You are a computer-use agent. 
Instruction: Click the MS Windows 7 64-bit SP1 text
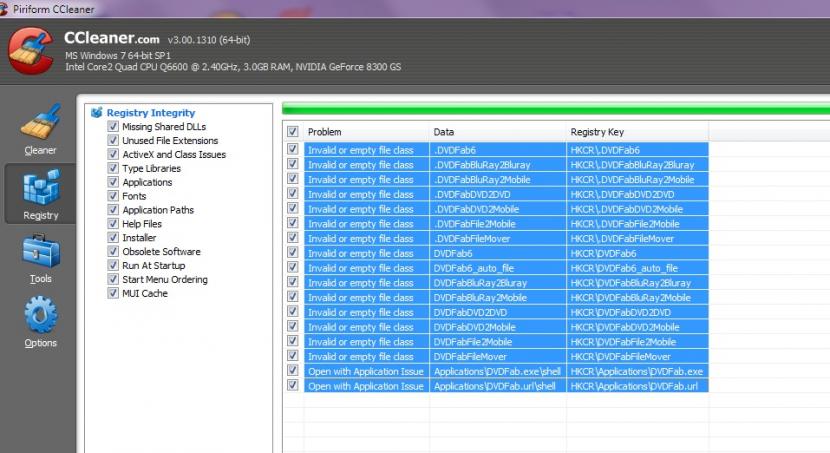[118, 55]
